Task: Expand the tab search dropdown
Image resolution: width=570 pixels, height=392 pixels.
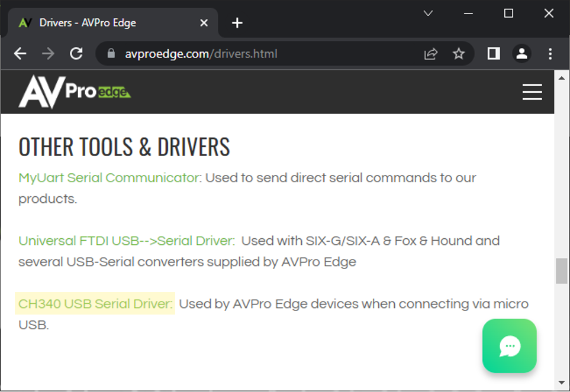Action: point(428,14)
